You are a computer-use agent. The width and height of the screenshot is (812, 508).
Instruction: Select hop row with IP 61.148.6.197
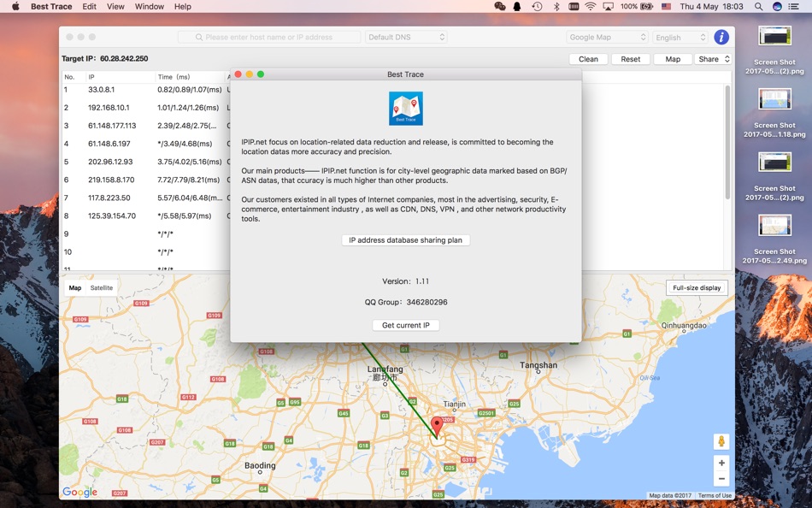[x=145, y=144]
